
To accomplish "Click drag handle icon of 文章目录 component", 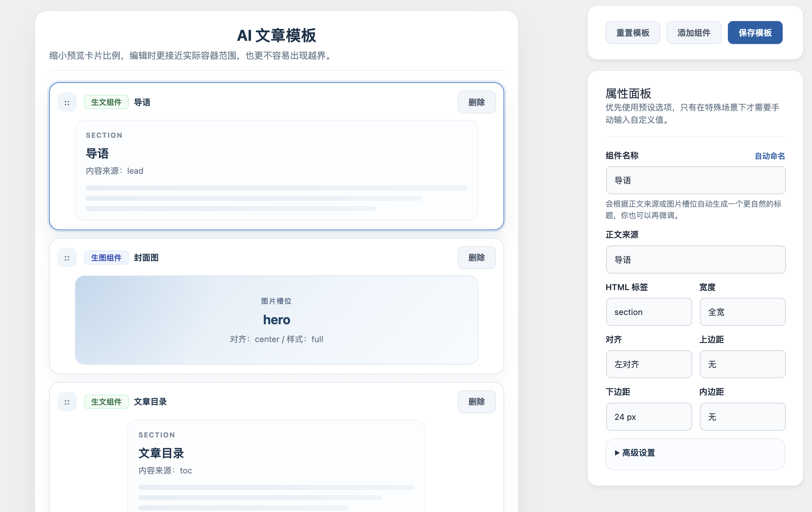I will (x=67, y=402).
